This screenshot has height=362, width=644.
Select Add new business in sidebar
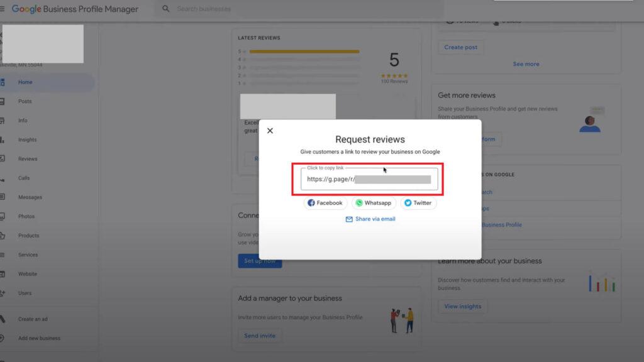[39, 338]
